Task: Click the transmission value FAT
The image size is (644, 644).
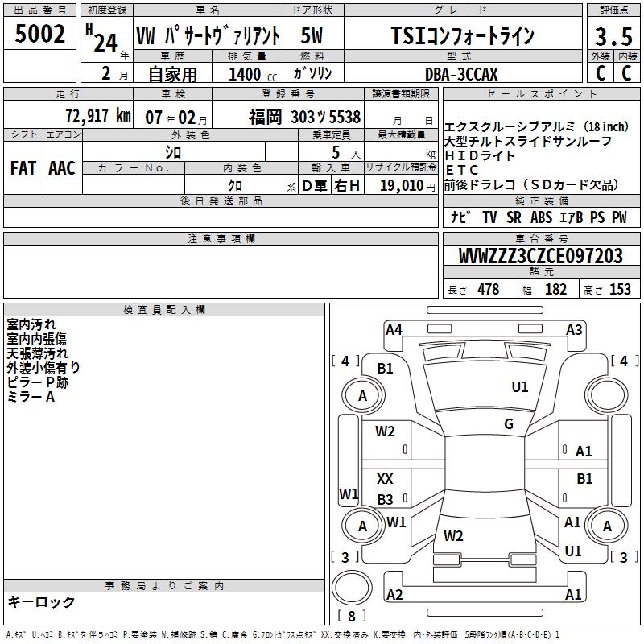Action: tap(23, 168)
